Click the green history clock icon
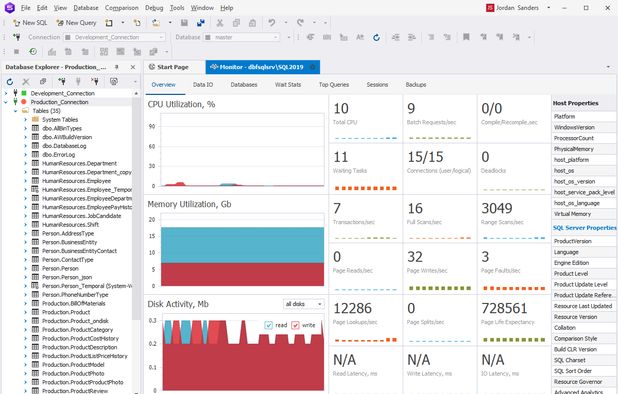This screenshot has height=394, width=618. pyautogui.click(x=33, y=52)
